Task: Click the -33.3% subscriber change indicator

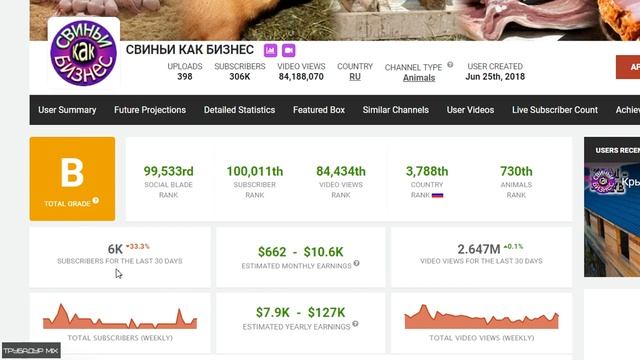Action: click(138, 247)
